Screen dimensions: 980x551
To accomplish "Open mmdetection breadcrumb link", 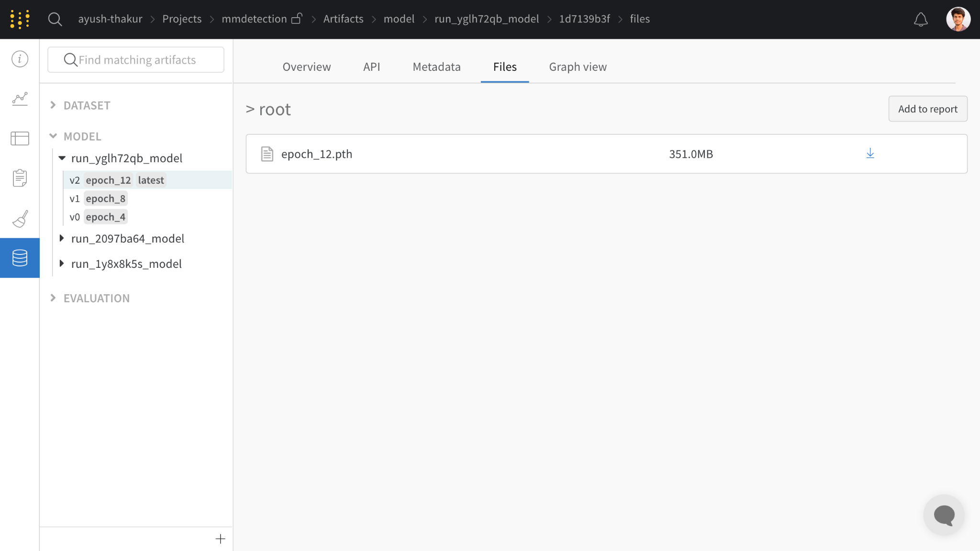I will (x=254, y=19).
